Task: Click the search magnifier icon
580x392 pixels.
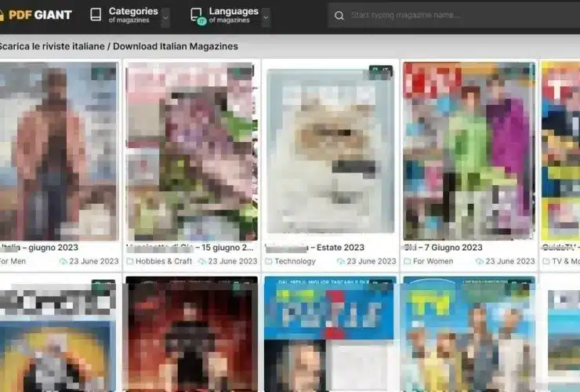Action: 339,15
